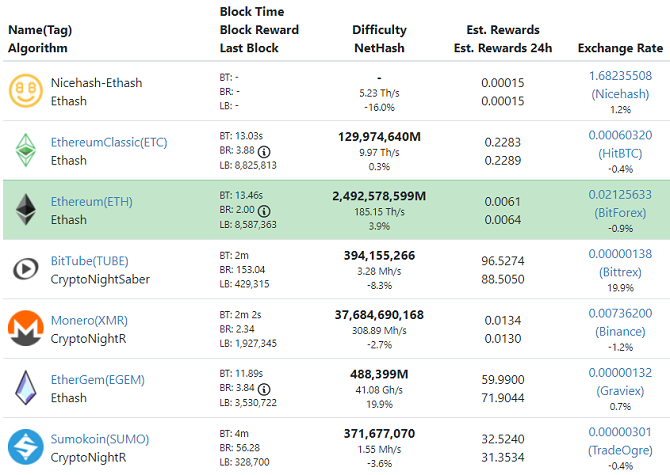Select the 185.15 Th/s nethash value
670x475 pixels.
tap(379, 212)
